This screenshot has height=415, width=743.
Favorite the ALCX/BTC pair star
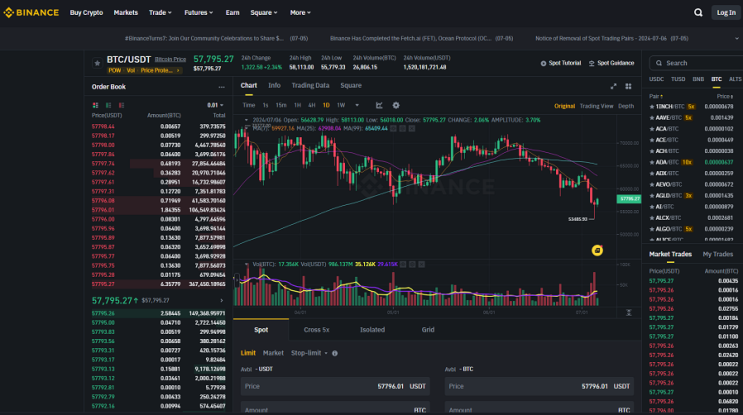coord(652,218)
